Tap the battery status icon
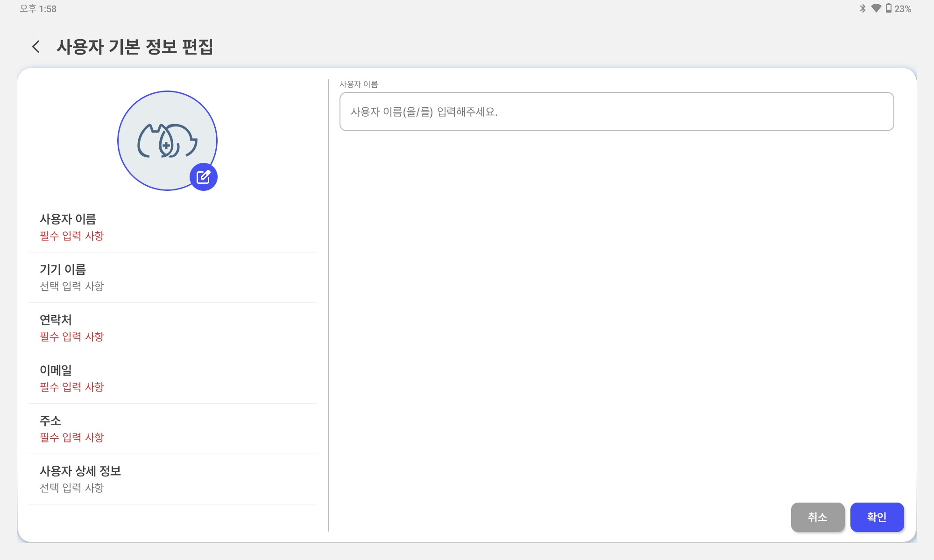This screenshot has height=560, width=934. 889,8
